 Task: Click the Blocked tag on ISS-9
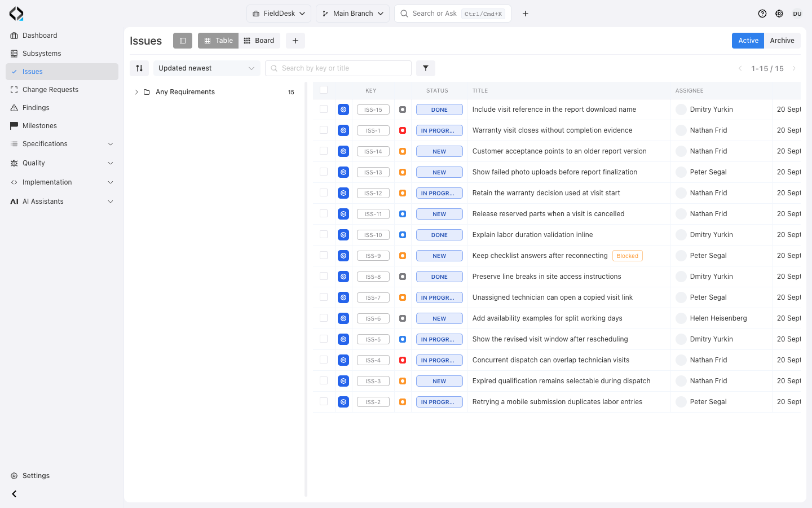(x=628, y=256)
